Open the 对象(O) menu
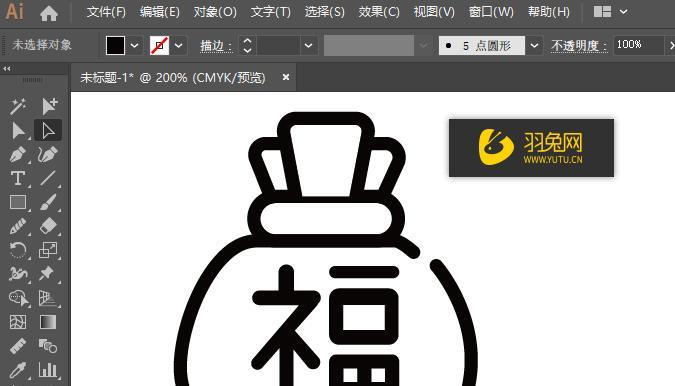675x386 pixels. tap(215, 12)
